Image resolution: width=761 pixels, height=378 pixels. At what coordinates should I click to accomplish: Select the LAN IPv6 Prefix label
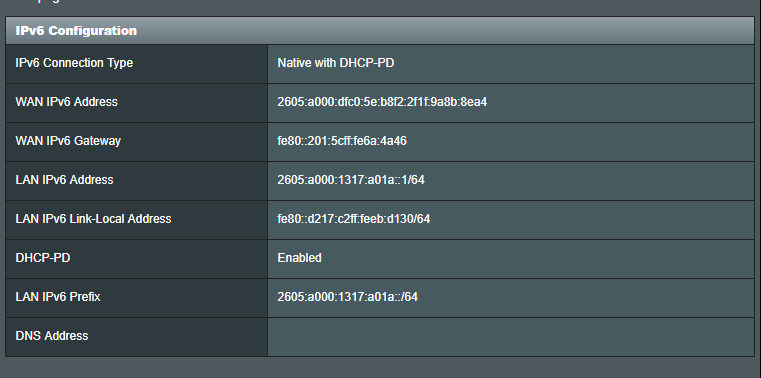point(58,296)
